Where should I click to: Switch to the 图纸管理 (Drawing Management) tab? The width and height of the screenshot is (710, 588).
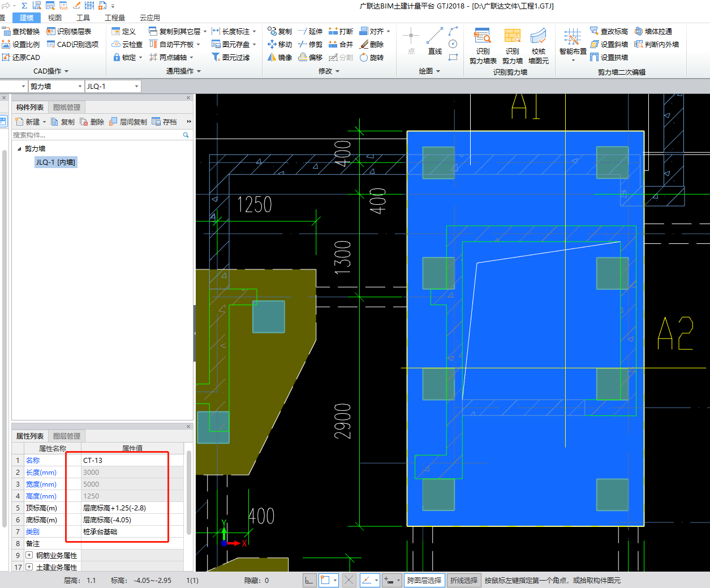click(x=67, y=108)
